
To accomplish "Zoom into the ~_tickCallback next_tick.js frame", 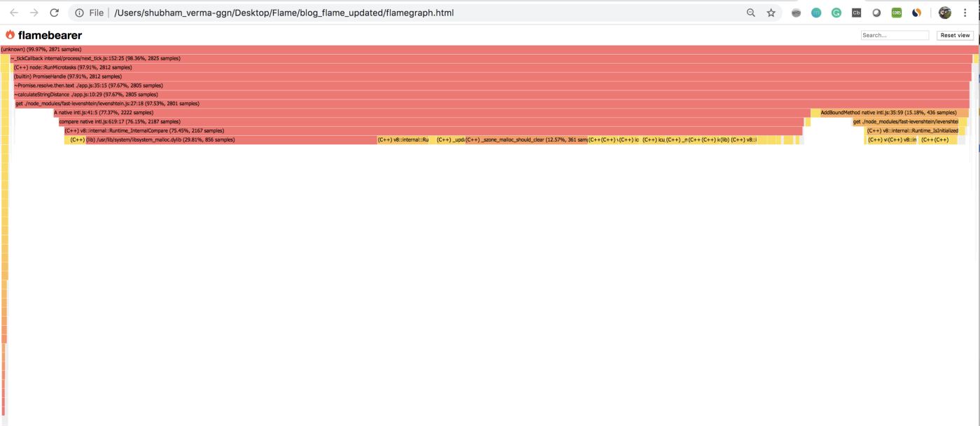I will [491, 58].
